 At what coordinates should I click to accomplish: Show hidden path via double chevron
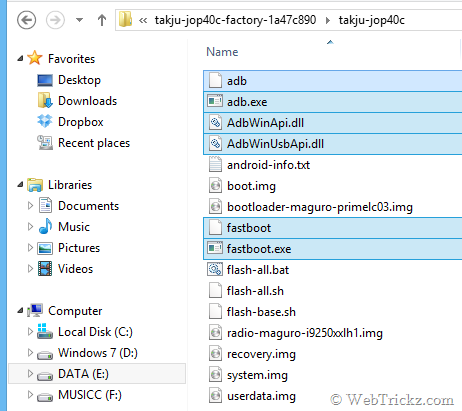click(143, 21)
